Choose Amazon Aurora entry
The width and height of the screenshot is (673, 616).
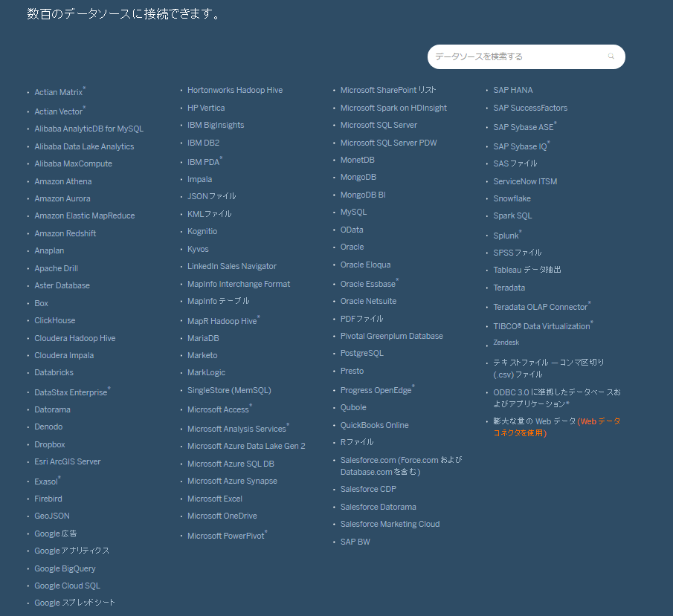[62, 198]
